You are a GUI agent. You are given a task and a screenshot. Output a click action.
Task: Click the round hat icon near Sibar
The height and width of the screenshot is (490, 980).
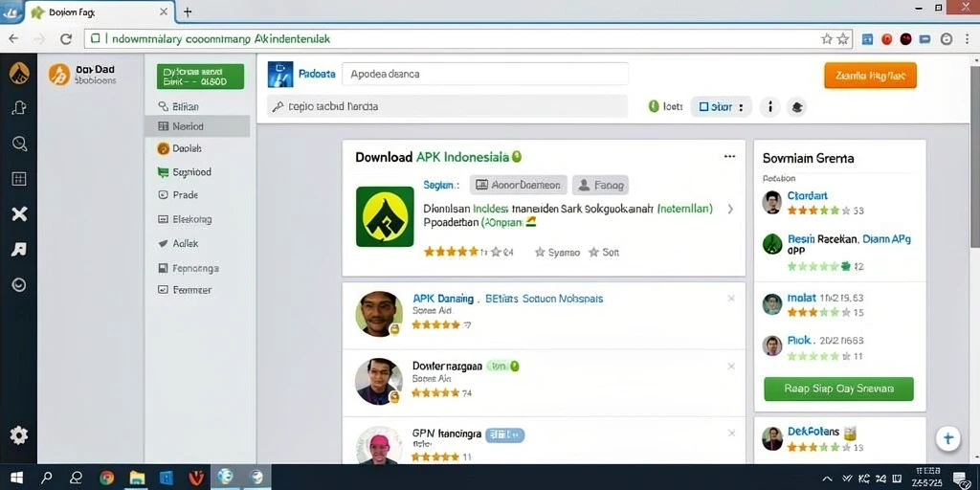[x=796, y=107]
